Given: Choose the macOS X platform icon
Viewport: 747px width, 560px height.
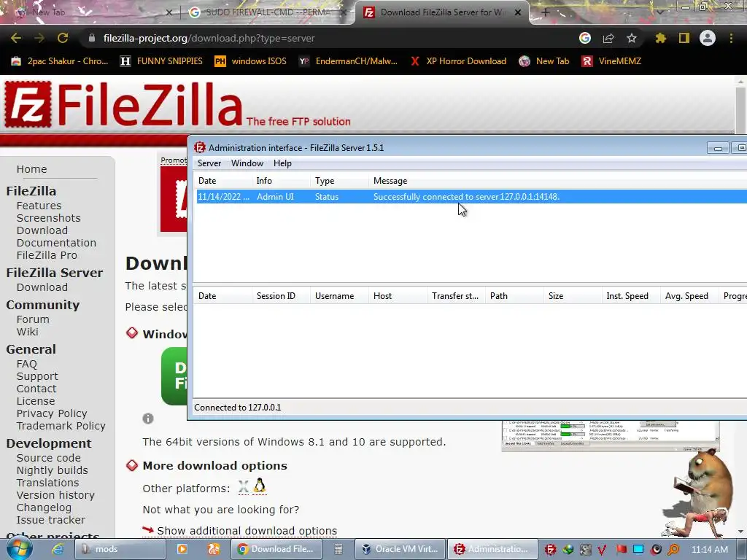Looking at the screenshot, I should [243, 486].
